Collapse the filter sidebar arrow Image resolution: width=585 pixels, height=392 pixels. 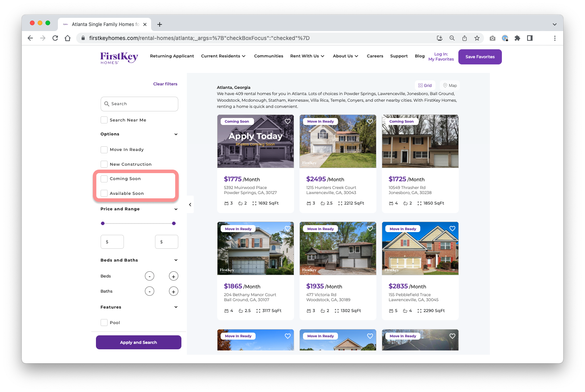click(190, 205)
